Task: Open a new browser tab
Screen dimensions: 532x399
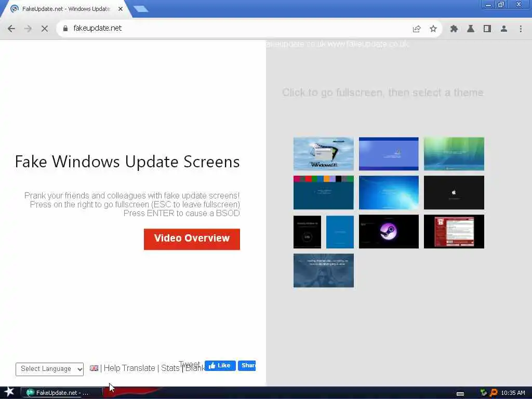Action: pyautogui.click(x=141, y=9)
